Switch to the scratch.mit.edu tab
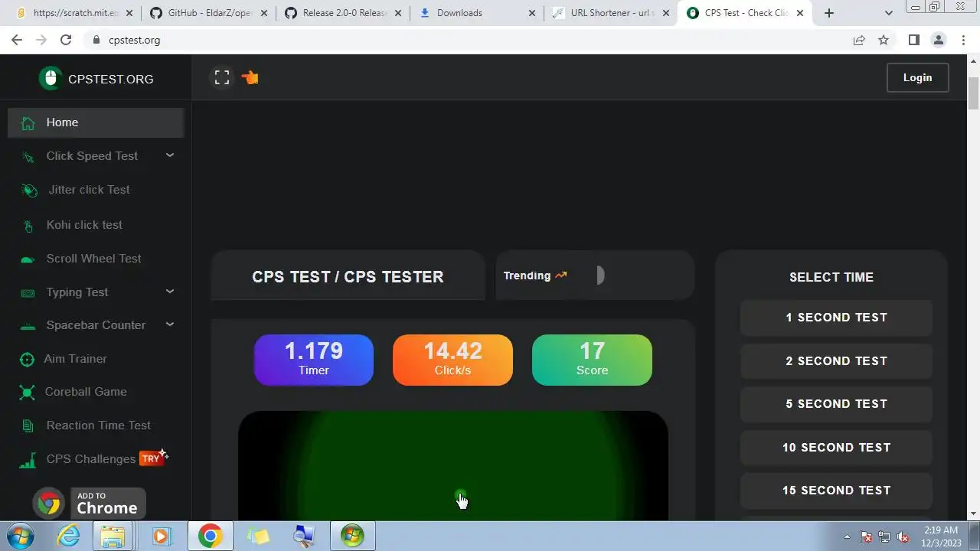The image size is (980, 551). [75, 13]
